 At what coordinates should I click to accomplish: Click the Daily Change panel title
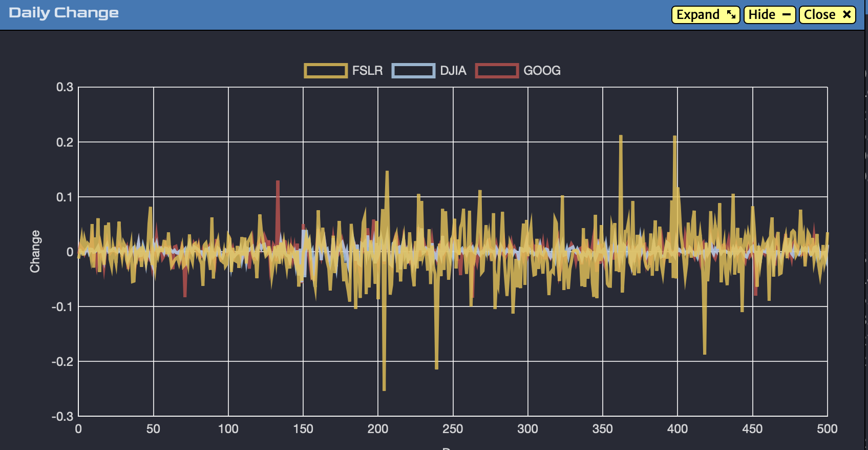click(x=63, y=13)
